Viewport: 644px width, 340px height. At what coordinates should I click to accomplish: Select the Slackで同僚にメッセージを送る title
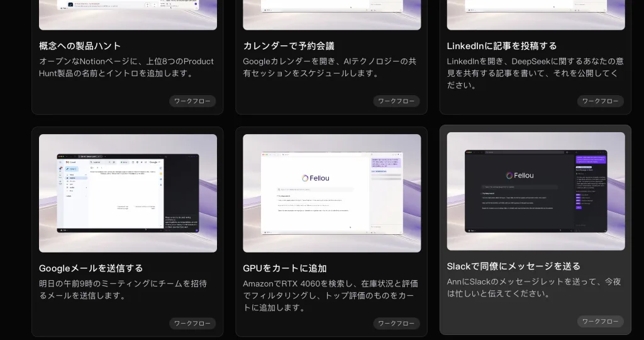click(x=513, y=266)
